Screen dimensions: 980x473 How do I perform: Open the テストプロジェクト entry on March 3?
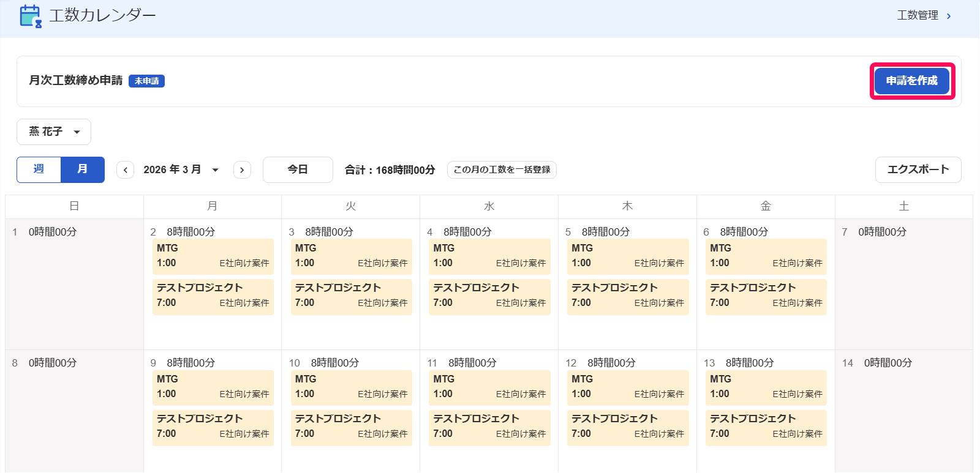tap(352, 296)
